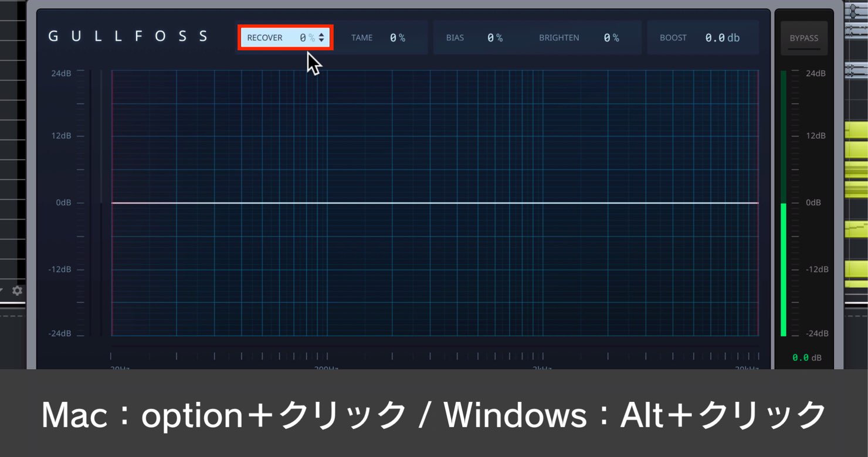Click the audio waveform clip at DAW top-right
Image resolution: width=868 pixels, height=457 pixels.
[x=856, y=11]
